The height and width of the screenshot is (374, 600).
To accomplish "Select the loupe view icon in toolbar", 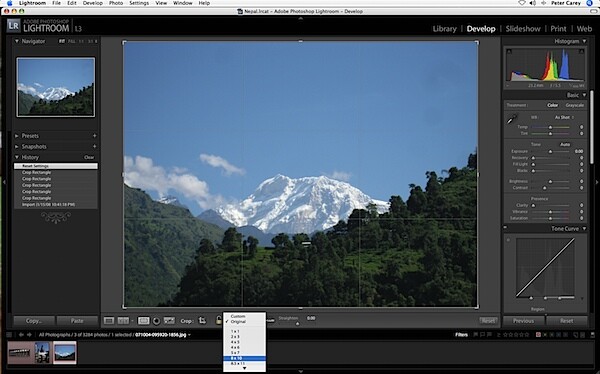I will click(109, 321).
